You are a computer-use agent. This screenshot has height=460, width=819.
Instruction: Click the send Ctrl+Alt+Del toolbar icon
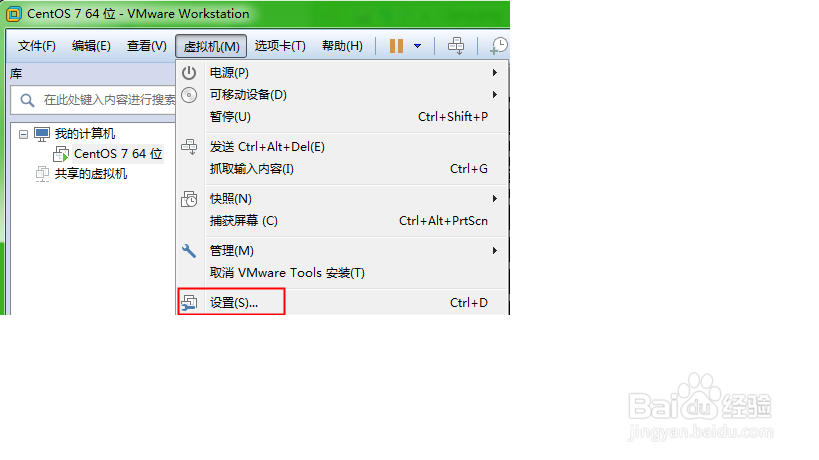pos(456,46)
